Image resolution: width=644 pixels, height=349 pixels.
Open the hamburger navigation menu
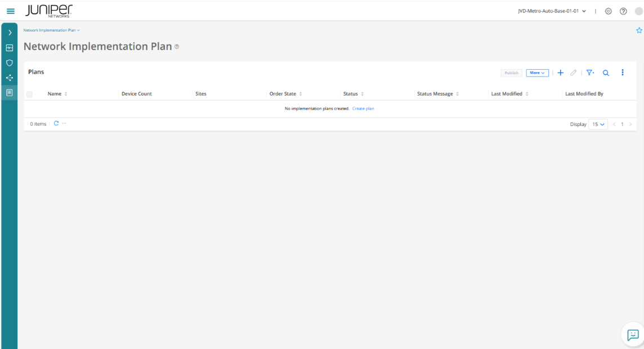click(11, 11)
